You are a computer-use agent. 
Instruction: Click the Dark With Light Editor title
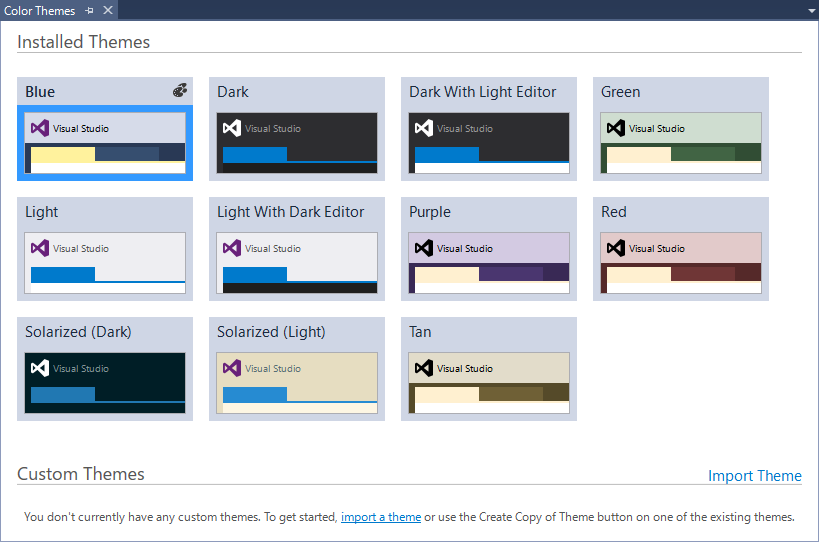(483, 92)
